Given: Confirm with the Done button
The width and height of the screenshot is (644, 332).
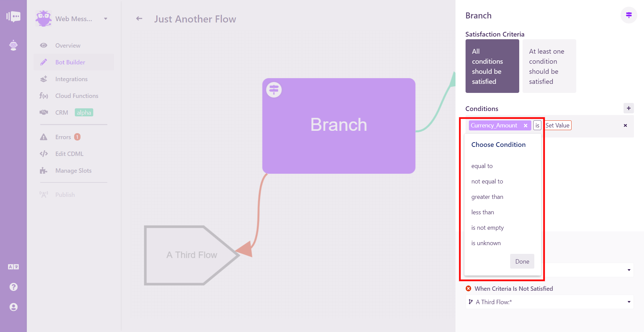Looking at the screenshot, I should tap(522, 261).
